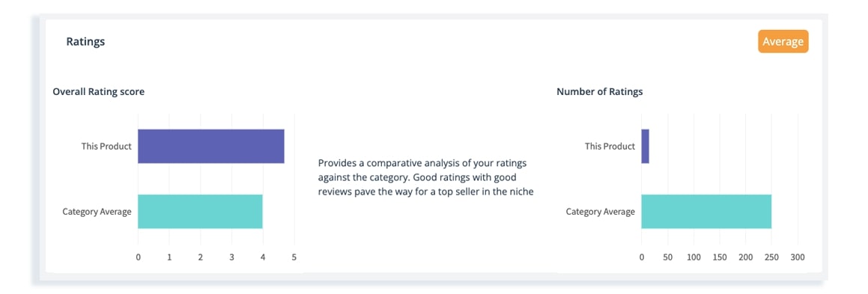Click axis value 5 on rating score chart
Screen dimensions: 868x294
pyautogui.click(x=294, y=257)
